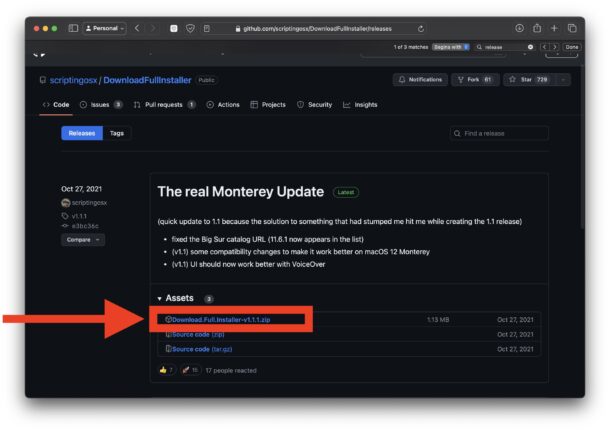Expand the Compare dropdown
Image resolution: width=610 pixels, height=431 pixels.
[x=83, y=240]
